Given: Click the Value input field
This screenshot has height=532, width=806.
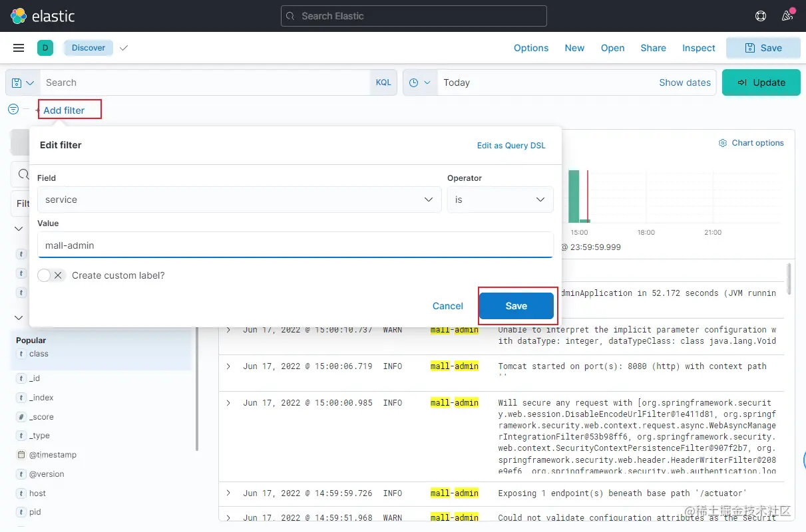Looking at the screenshot, I should 296,245.
